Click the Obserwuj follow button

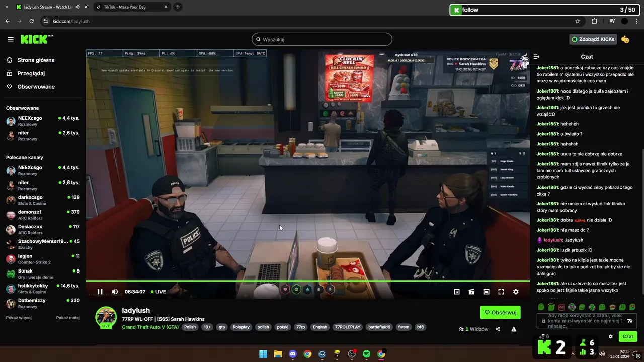click(x=501, y=312)
